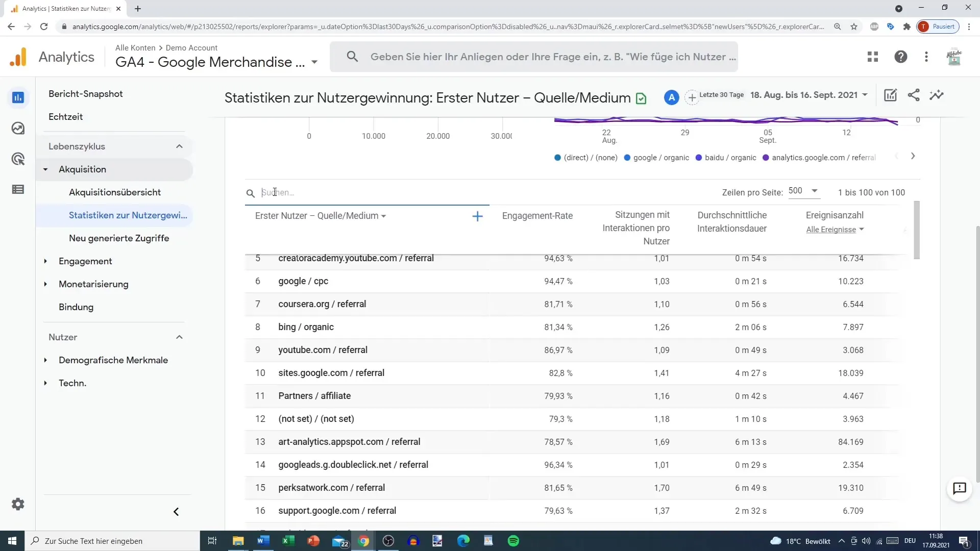Click the Share this report icon
The width and height of the screenshot is (980, 551).
coord(914,95)
